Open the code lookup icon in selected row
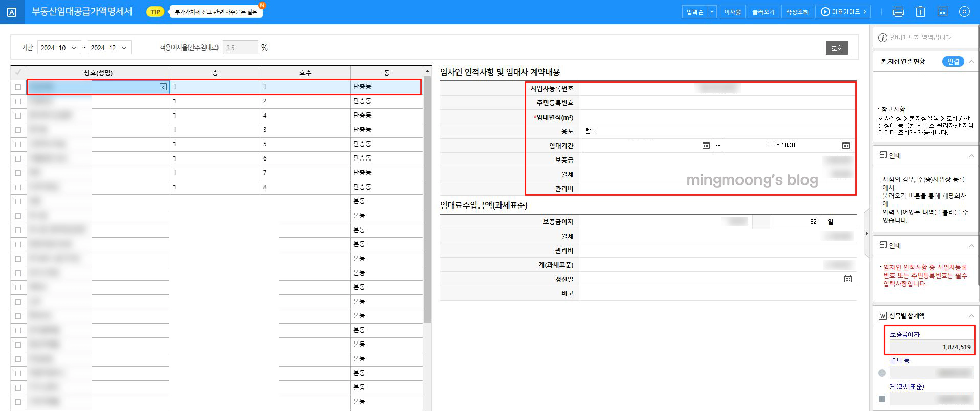The image size is (980, 411). tap(163, 87)
